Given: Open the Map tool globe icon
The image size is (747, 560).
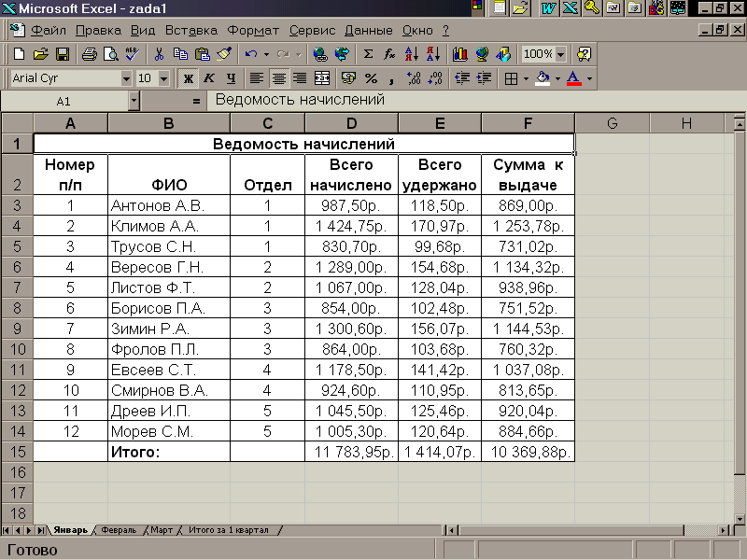Looking at the screenshot, I should (x=482, y=54).
